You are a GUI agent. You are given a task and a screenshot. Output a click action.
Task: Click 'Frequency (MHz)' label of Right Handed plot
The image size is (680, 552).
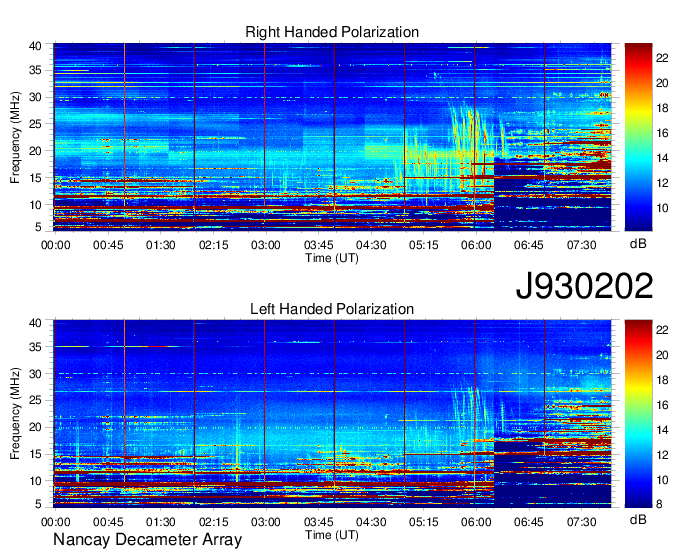(x=15, y=137)
